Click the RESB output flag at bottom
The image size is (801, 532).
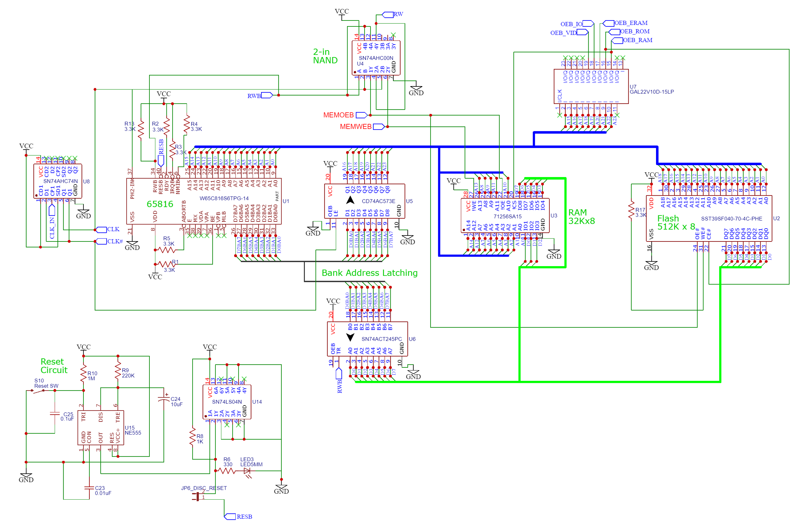(x=230, y=517)
